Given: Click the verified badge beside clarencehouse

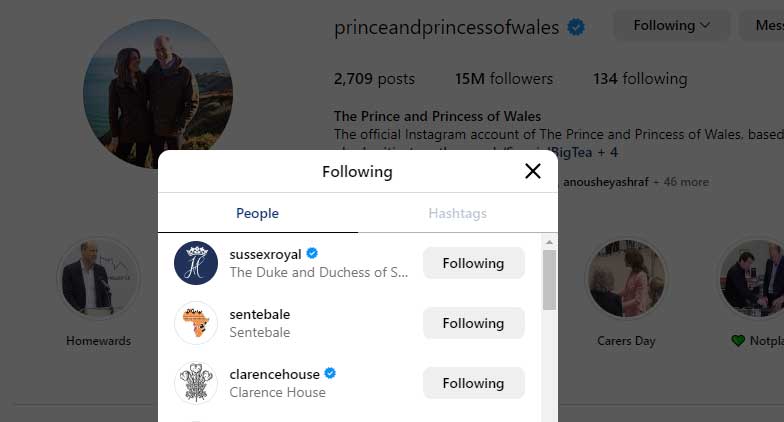Looking at the screenshot, I should (330, 374).
